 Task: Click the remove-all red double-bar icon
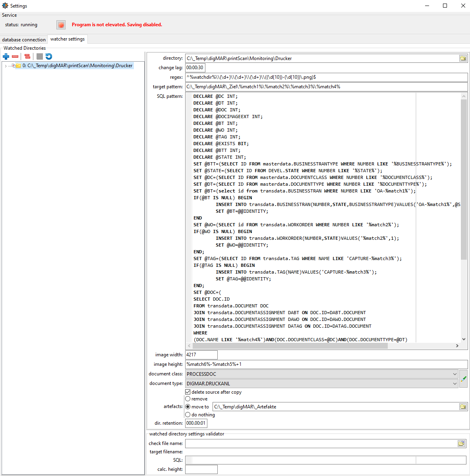point(27,56)
